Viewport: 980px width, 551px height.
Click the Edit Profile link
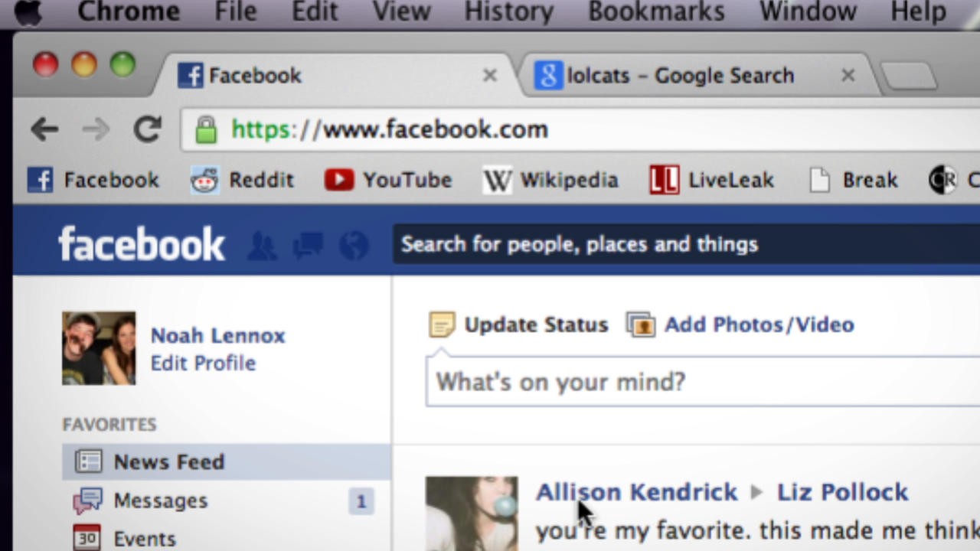coord(203,363)
